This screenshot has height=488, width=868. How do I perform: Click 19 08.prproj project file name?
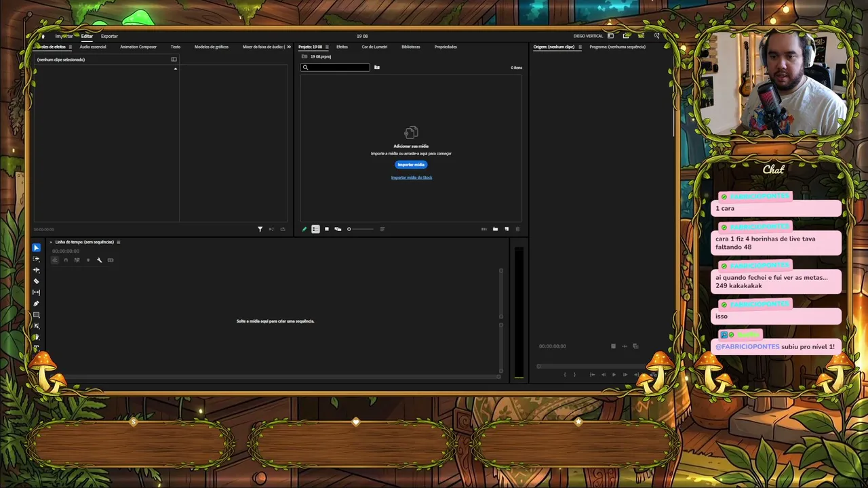[321, 57]
